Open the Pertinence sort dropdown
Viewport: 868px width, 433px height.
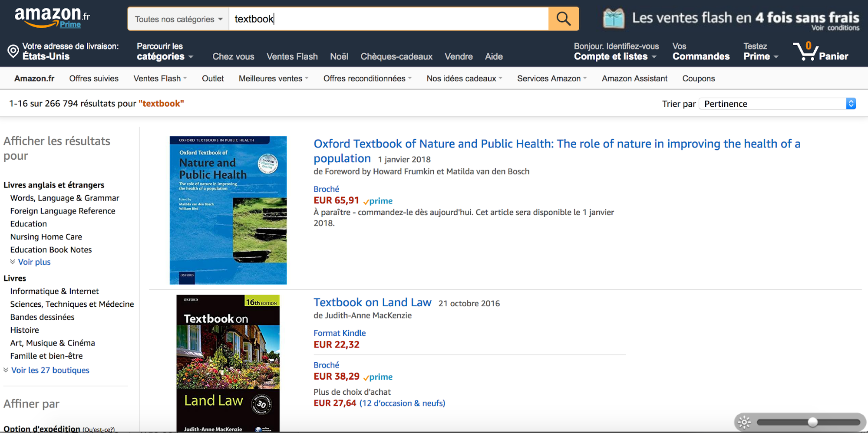point(776,103)
